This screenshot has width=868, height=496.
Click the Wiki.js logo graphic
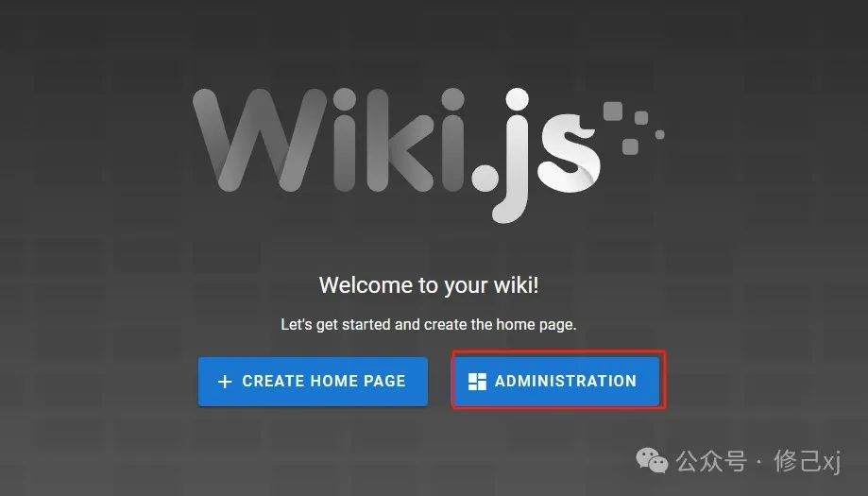tap(429, 155)
